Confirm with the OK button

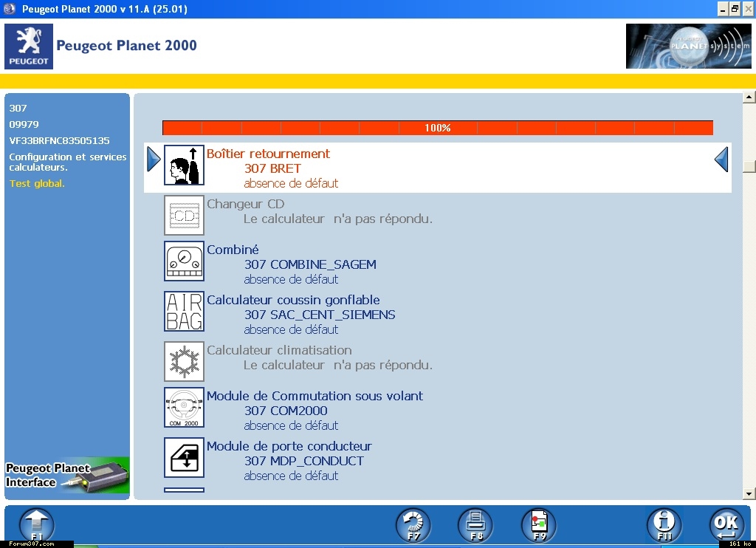726,525
